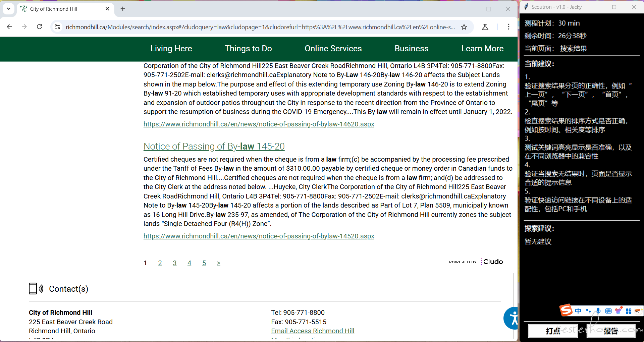The height and width of the screenshot is (342, 644).
Task: Open Chrome three-dot menu
Action: tap(508, 27)
